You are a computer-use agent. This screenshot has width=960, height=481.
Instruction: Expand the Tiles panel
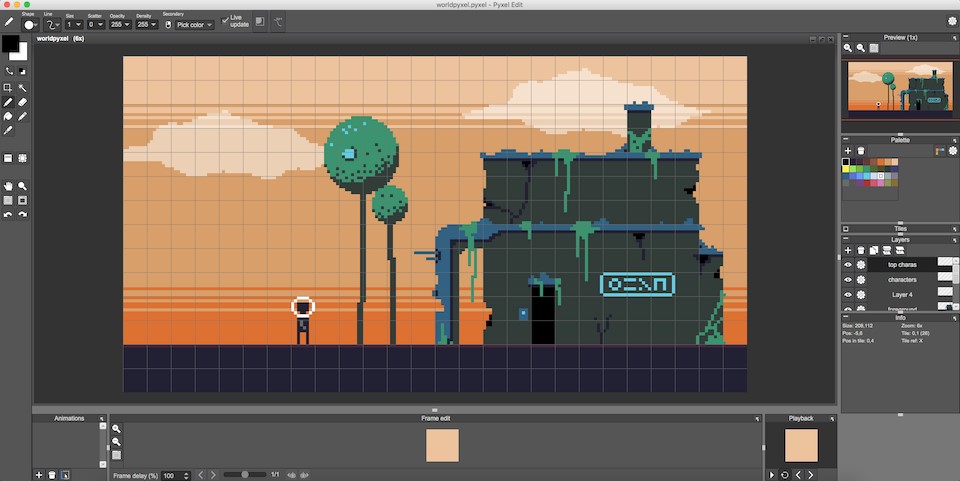(x=846, y=229)
